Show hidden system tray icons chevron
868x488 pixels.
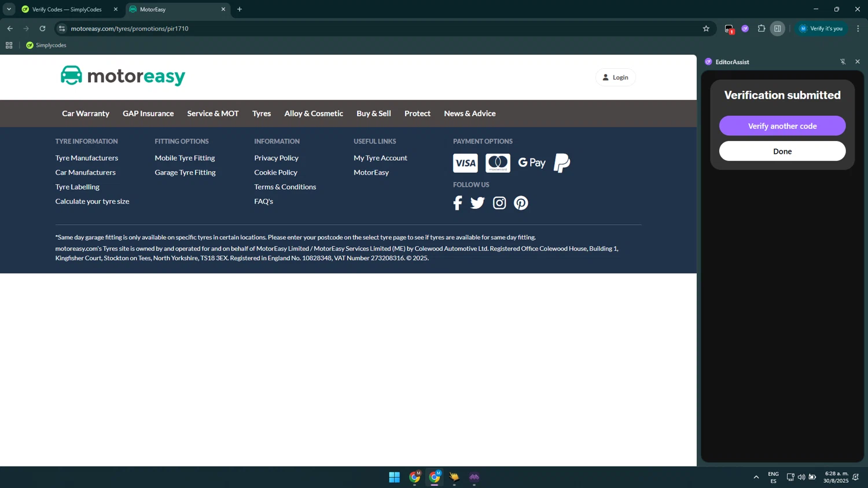click(756, 477)
